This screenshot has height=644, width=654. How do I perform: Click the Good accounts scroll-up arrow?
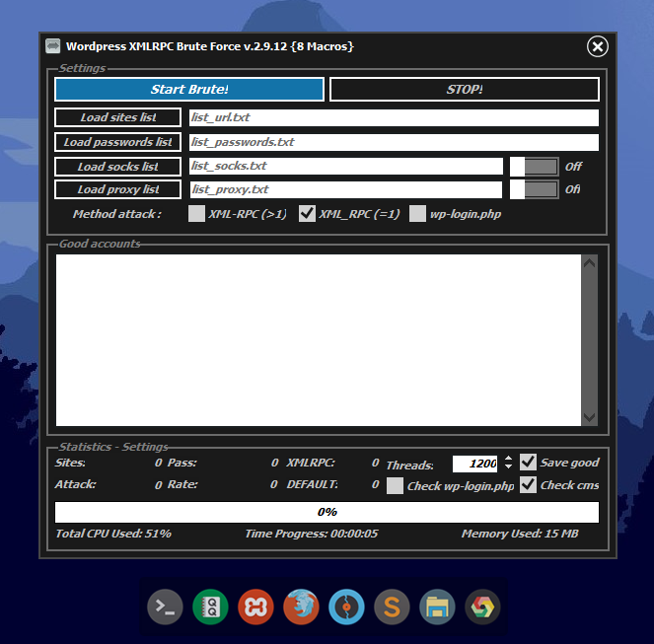[589, 263]
